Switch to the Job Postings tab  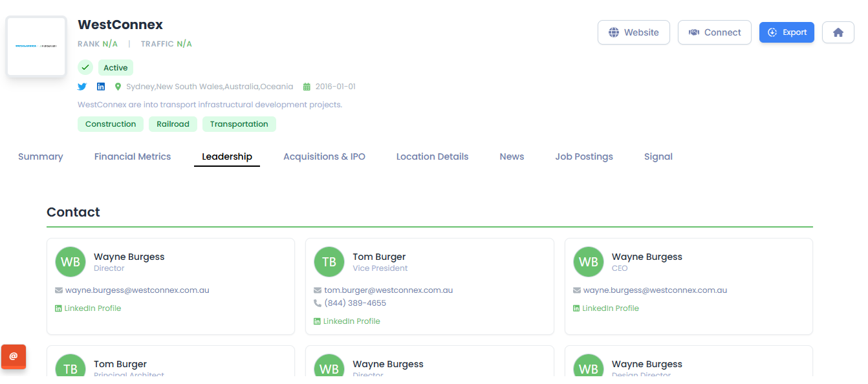pyautogui.click(x=584, y=156)
